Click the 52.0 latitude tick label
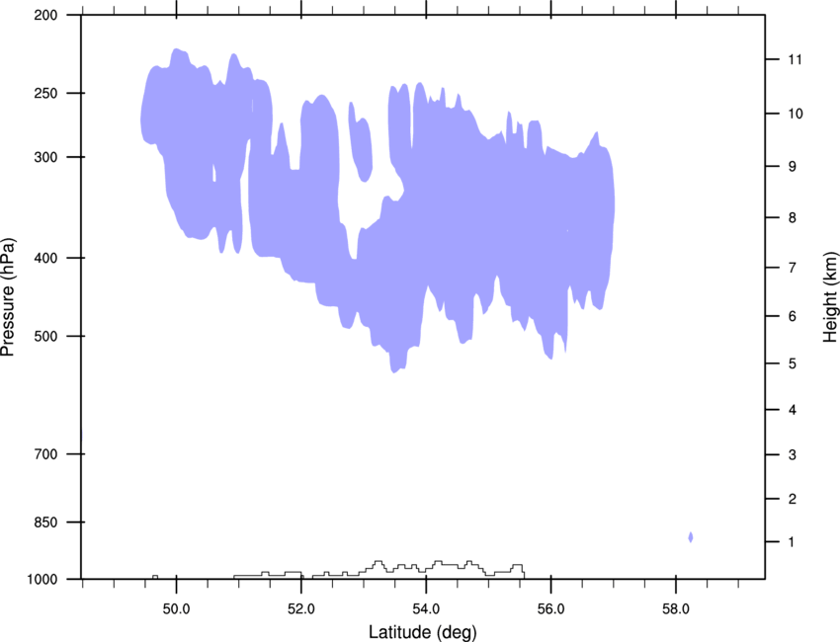This screenshot has width=840, height=642. 301,609
